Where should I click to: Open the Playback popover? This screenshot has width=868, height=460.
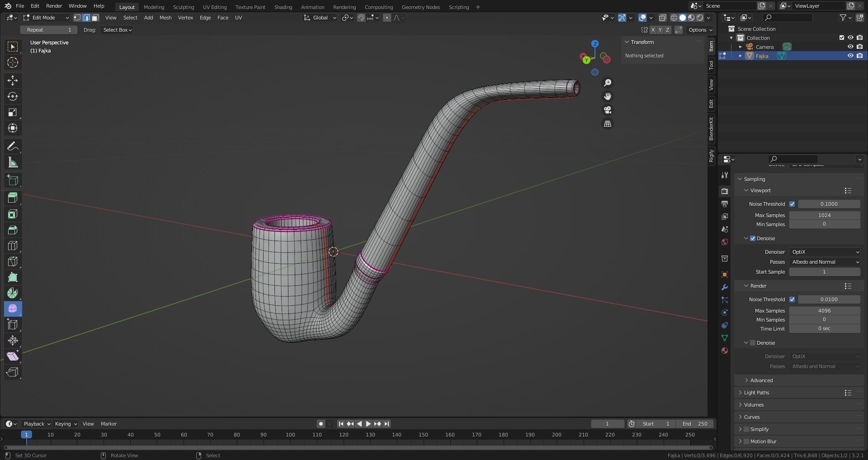(37, 424)
